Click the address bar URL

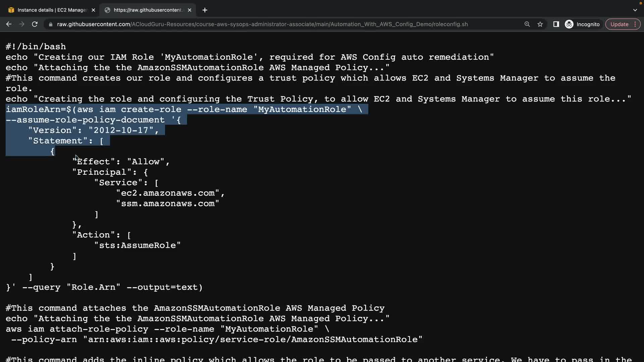(262, 24)
